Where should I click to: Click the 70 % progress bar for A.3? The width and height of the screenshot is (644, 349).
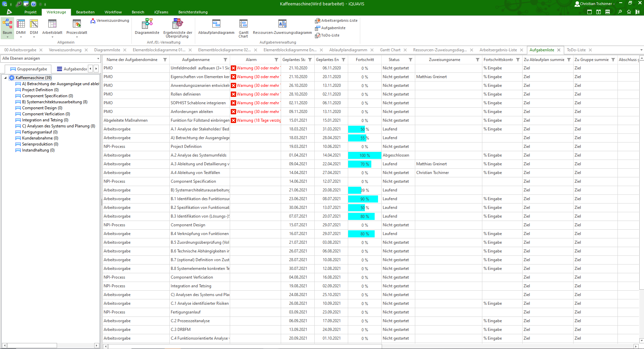click(360, 164)
